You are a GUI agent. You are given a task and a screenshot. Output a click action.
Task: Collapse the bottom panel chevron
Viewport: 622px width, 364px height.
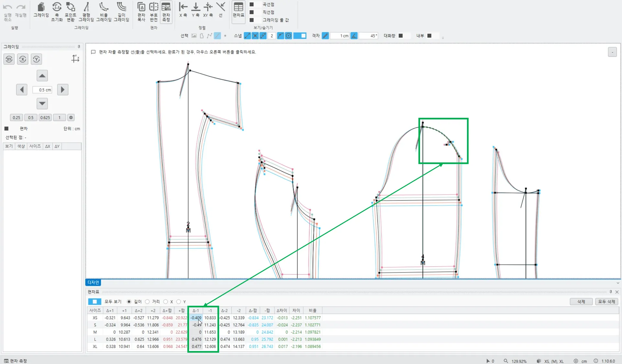click(x=618, y=283)
